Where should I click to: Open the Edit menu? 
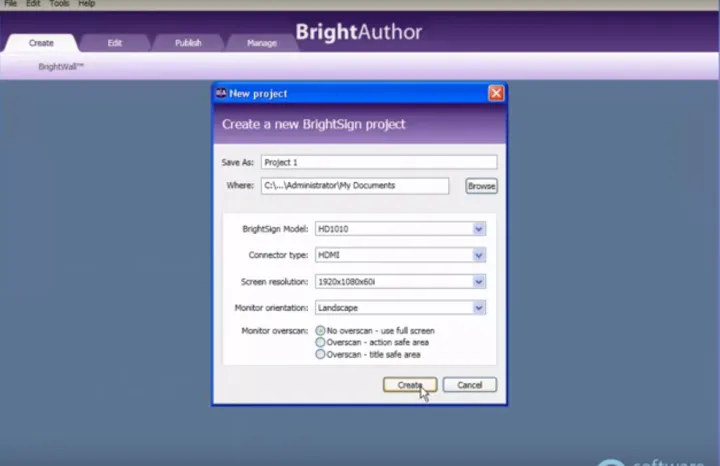[x=33, y=4]
